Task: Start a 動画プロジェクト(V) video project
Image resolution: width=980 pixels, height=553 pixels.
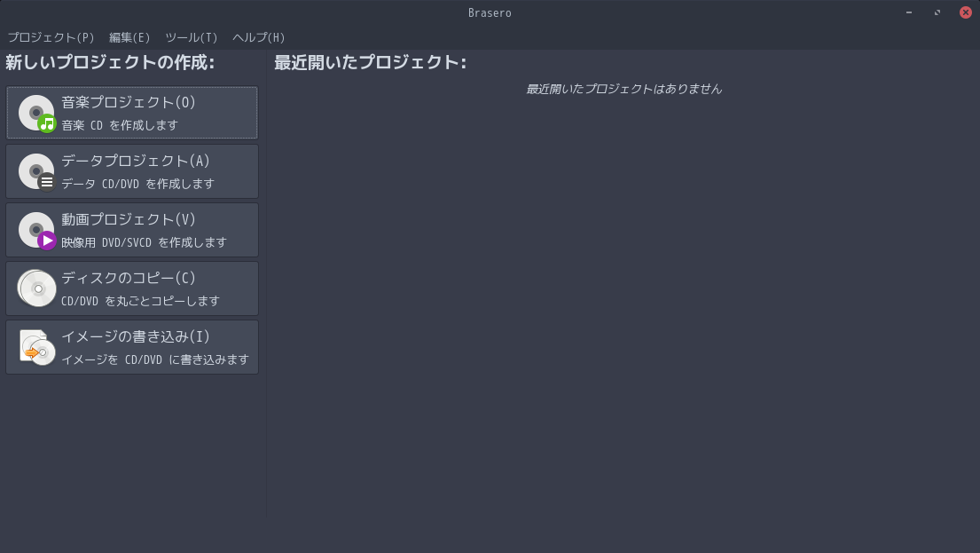Action: 132,230
